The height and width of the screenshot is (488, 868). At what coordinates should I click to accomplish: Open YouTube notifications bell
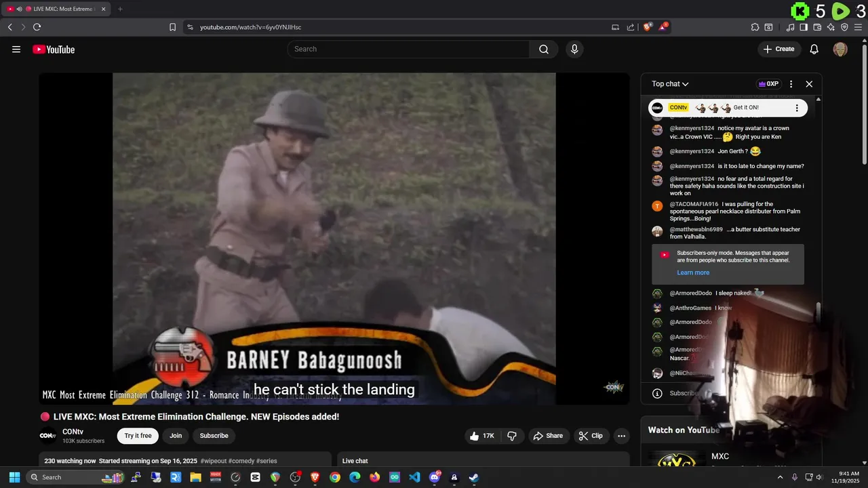pyautogui.click(x=814, y=49)
